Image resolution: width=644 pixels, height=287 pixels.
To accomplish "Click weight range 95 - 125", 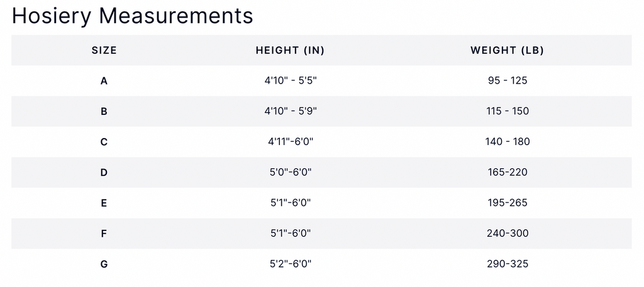I will (x=508, y=81).
